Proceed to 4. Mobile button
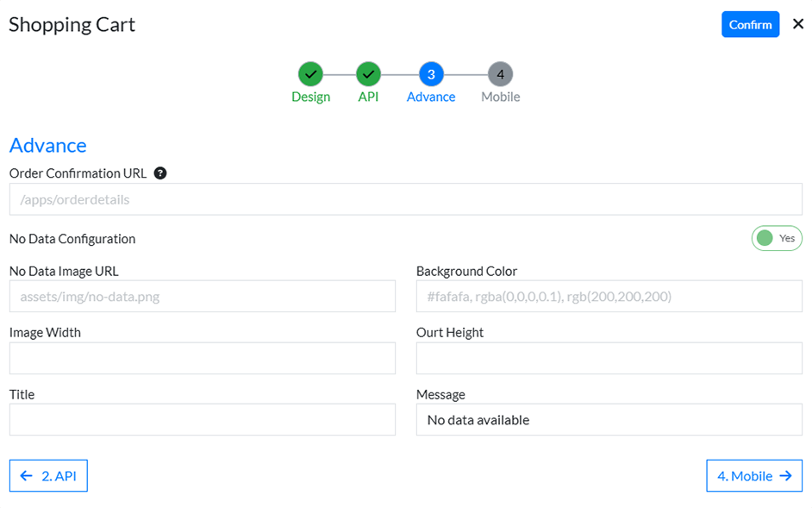The width and height of the screenshot is (812, 508). point(753,475)
